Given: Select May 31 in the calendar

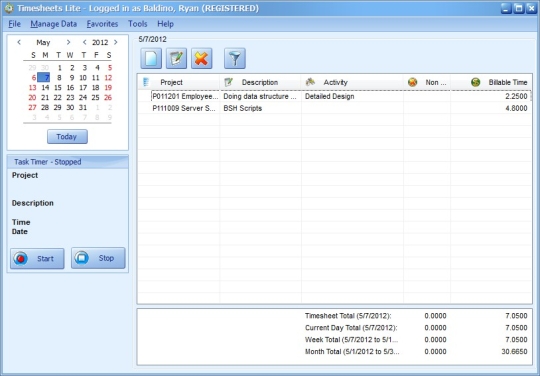Looking at the screenshot, I should point(83,107).
